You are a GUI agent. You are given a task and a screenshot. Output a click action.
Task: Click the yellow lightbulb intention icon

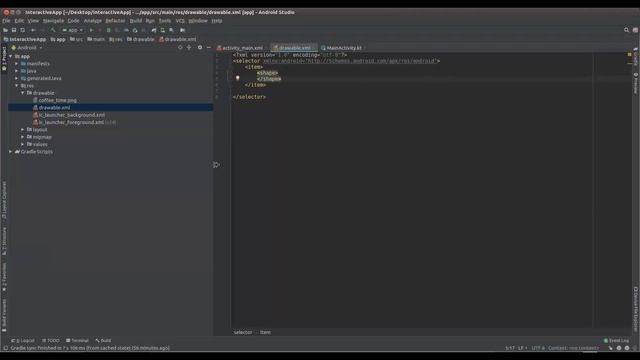click(238, 78)
